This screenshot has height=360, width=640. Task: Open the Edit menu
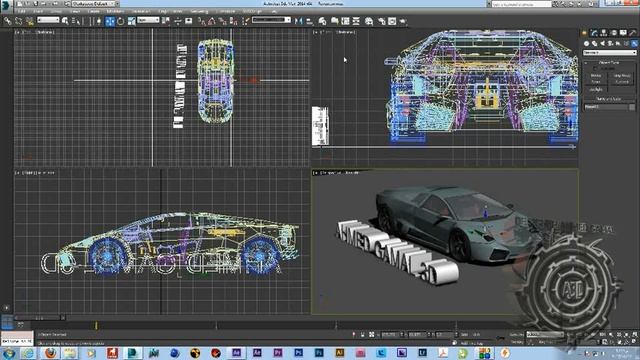click(x=22, y=11)
